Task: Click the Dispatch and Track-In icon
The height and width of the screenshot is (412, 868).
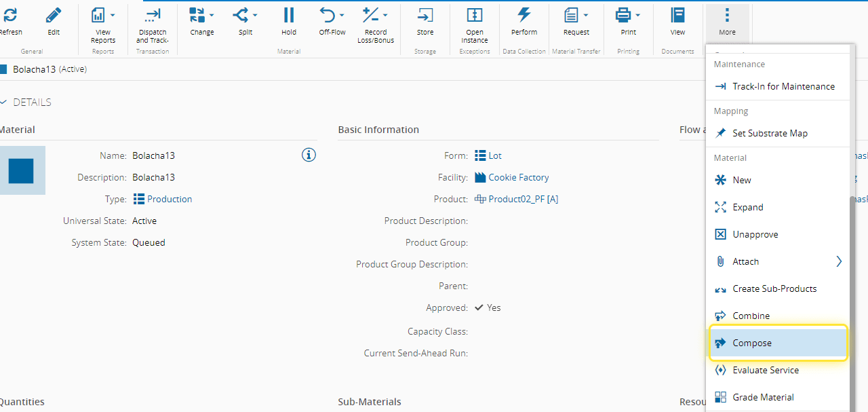Action: tap(153, 16)
